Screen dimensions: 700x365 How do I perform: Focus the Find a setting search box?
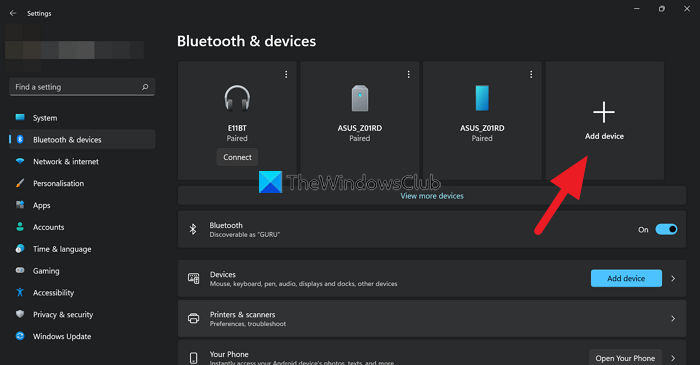pyautogui.click(x=82, y=87)
